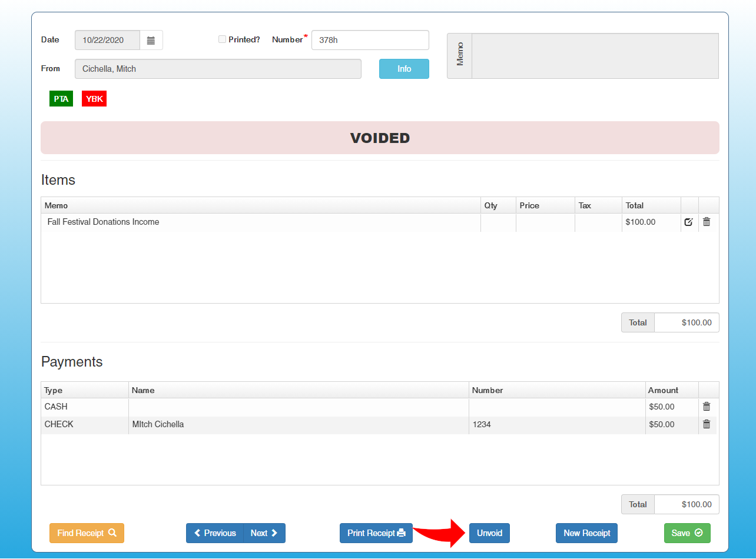Click the receipt Number field

tap(370, 40)
